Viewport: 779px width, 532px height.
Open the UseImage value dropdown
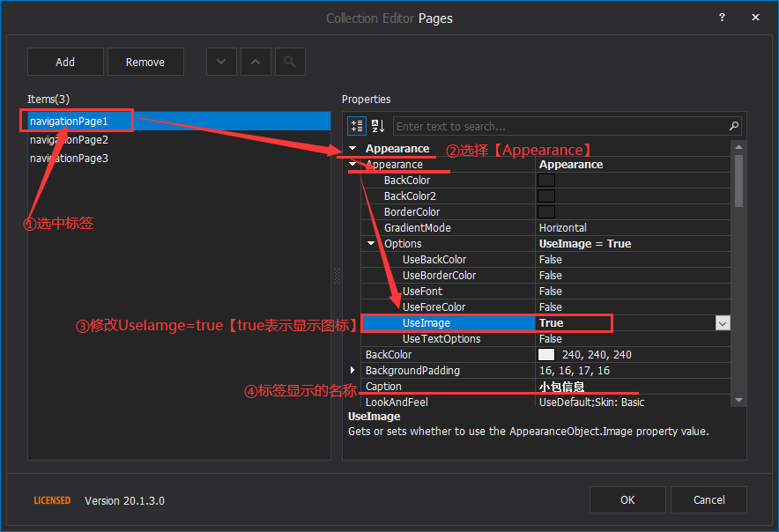click(723, 323)
